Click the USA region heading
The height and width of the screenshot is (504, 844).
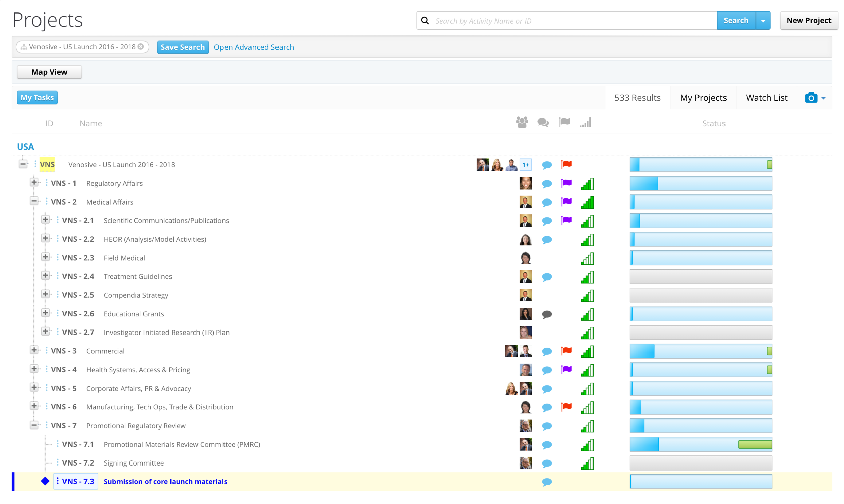(x=25, y=147)
